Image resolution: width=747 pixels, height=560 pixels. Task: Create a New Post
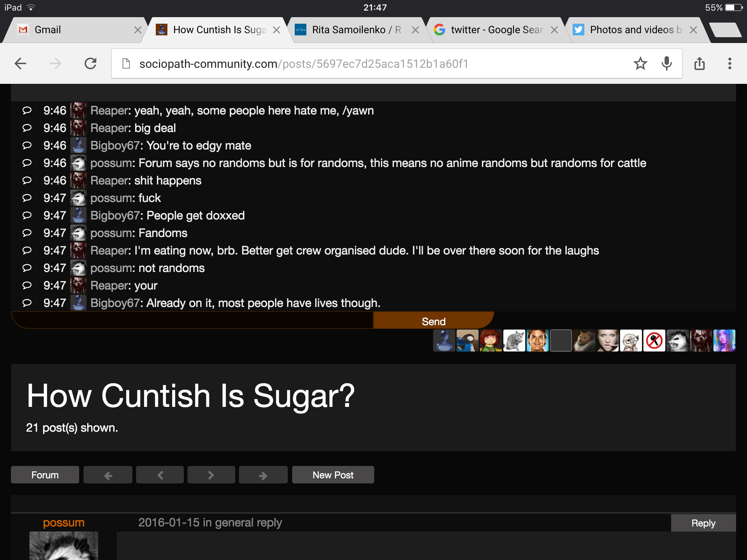333,475
